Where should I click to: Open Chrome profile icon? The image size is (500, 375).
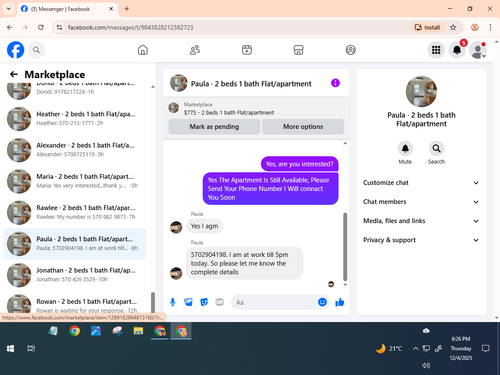point(475,27)
